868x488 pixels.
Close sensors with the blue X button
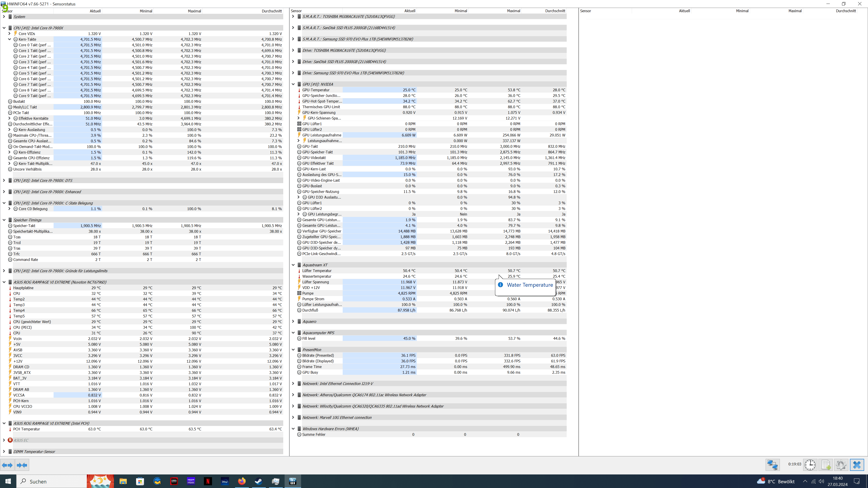click(x=857, y=465)
